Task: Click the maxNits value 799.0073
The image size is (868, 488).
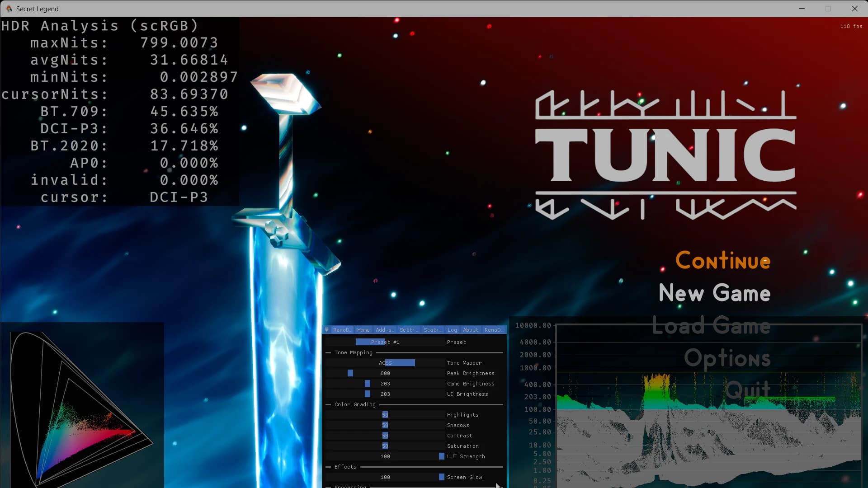Action: pyautogui.click(x=179, y=42)
